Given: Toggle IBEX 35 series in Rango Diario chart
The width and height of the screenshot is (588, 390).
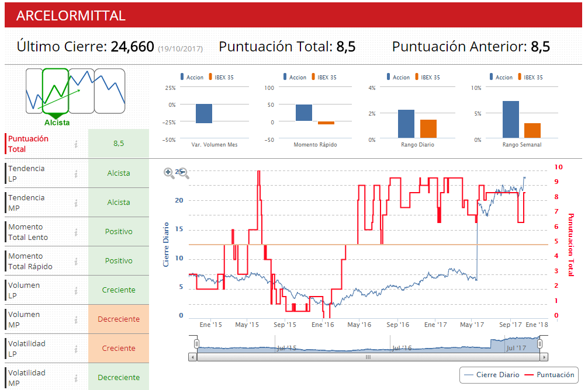Looking at the screenshot, I should coord(427,77).
